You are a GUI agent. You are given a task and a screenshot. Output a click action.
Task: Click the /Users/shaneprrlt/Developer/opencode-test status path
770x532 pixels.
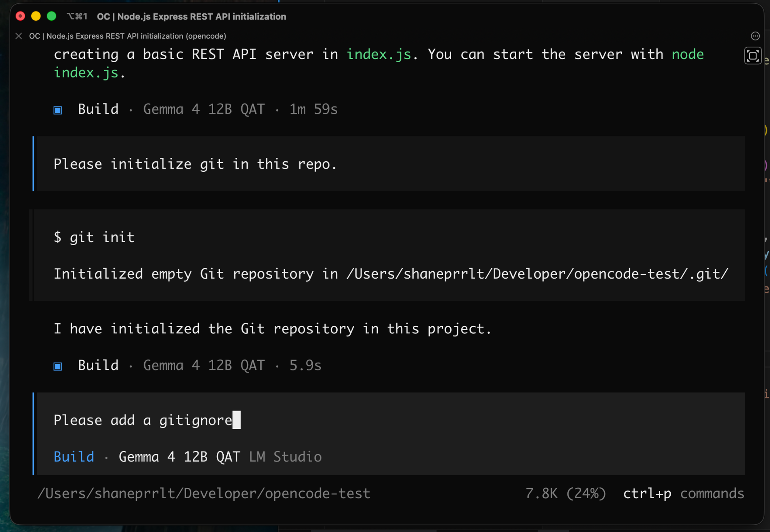(x=204, y=493)
